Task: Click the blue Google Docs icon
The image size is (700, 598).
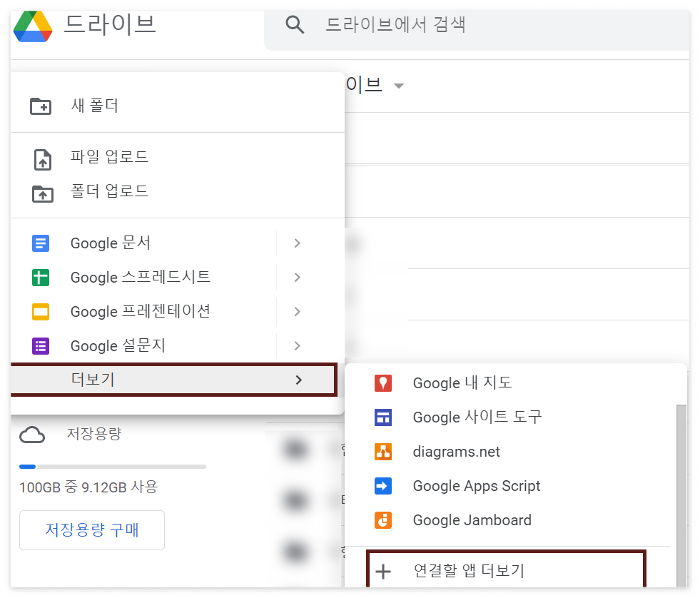Action: click(x=41, y=243)
